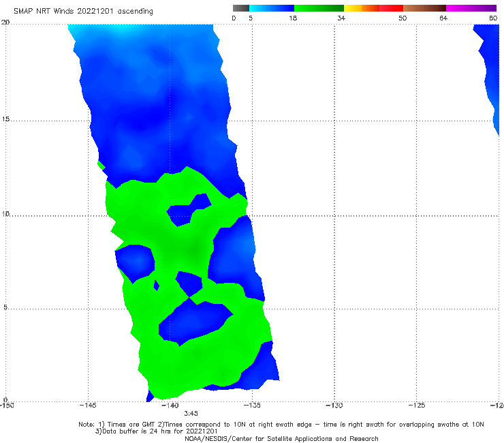Click the brown 50-64 colorbar segment
The width and height of the screenshot is (504, 443).
pyautogui.click(x=424, y=8)
